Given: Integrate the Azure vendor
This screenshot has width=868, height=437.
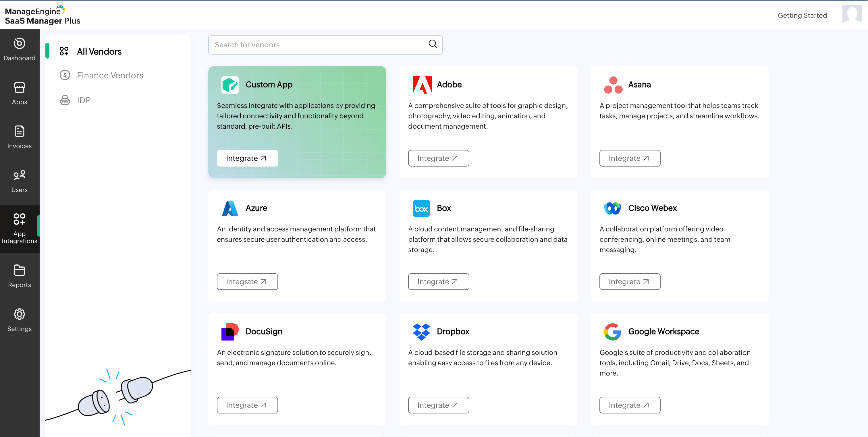Looking at the screenshot, I should point(247,282).
